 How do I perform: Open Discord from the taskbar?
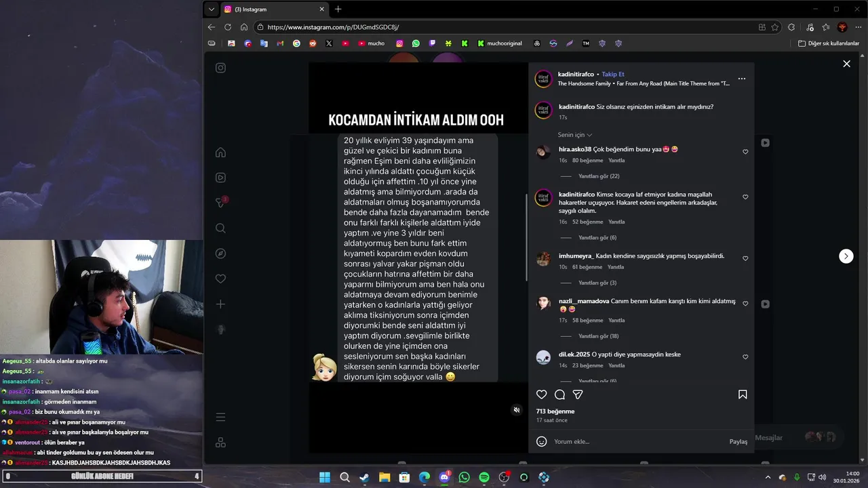pyautogui.click(x=444, y=477)
